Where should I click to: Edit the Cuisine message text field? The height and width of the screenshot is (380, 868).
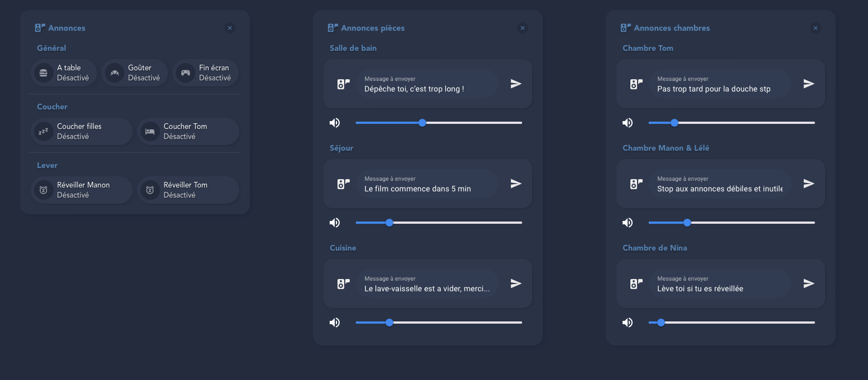tap(427, 283)
